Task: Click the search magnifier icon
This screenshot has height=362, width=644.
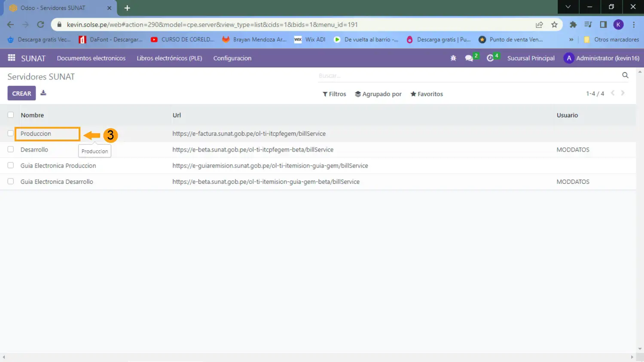Action: tap(625, 75)
